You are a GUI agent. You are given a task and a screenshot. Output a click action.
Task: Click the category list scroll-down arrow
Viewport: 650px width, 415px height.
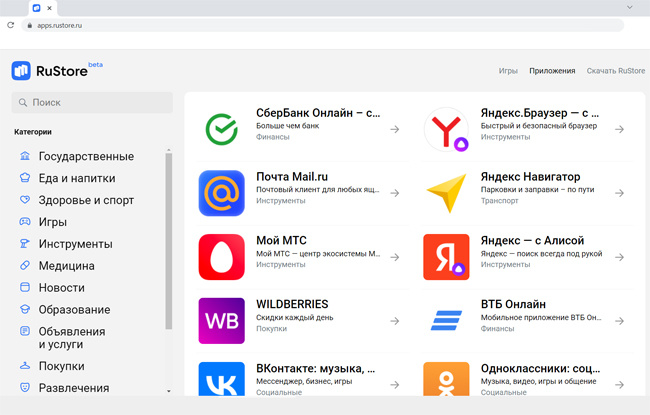click(168, 391)
